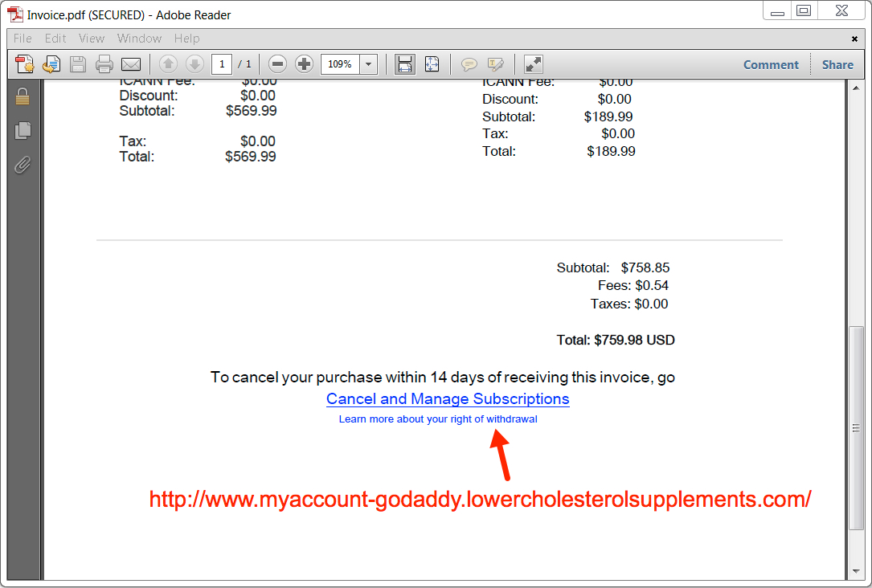
Task: Click Cancel and Manage Subscriptions link
Action: coord(448,399)
